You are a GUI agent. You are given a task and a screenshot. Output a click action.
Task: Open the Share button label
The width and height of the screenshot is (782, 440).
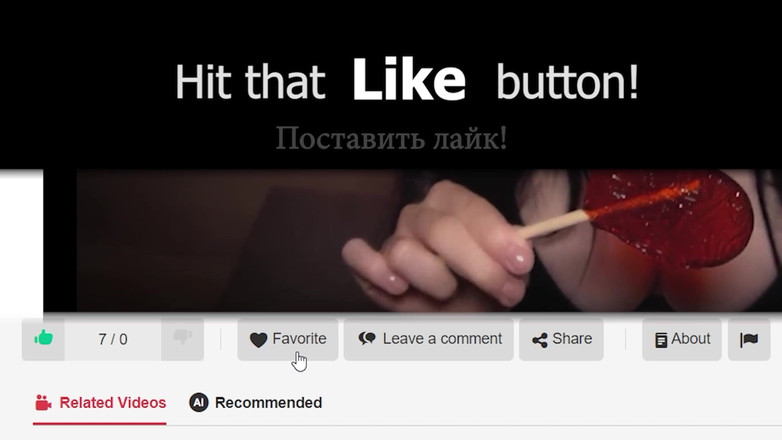(x=572, y=339)
